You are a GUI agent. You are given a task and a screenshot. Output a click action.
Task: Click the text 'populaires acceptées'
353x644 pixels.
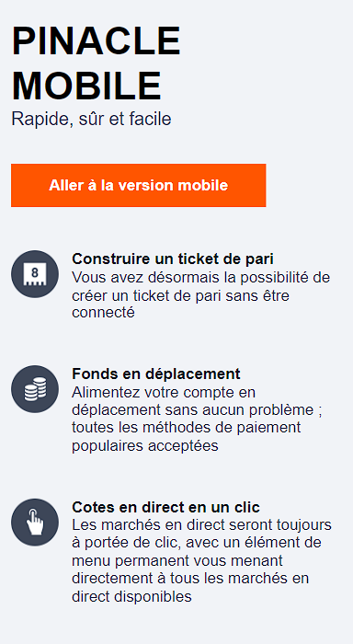[x=145, y=445]
